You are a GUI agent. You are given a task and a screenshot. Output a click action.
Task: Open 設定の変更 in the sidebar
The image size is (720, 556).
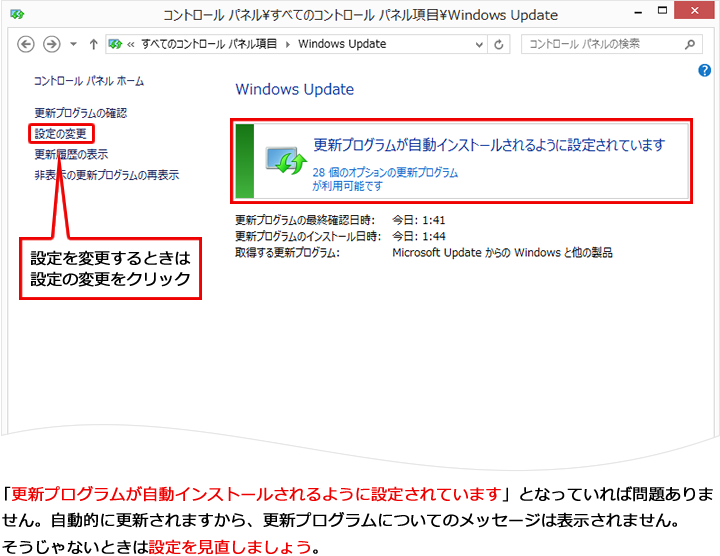(x=61, y=134)
